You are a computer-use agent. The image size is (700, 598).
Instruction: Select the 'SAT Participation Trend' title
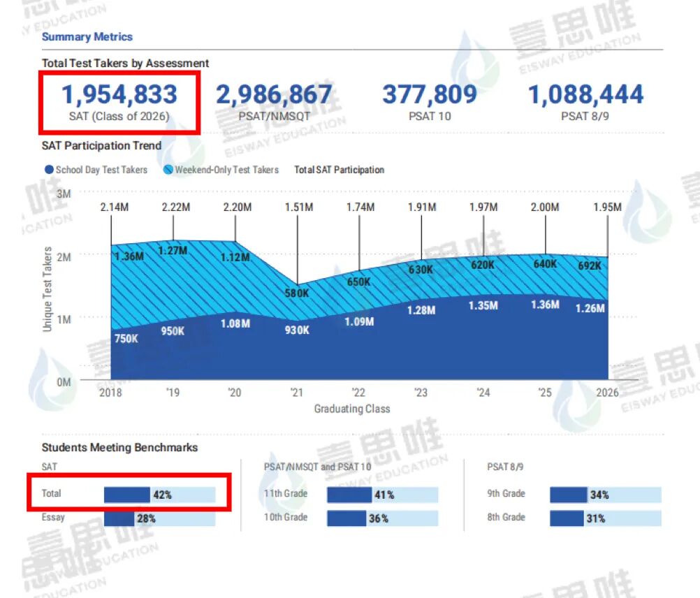101,145
